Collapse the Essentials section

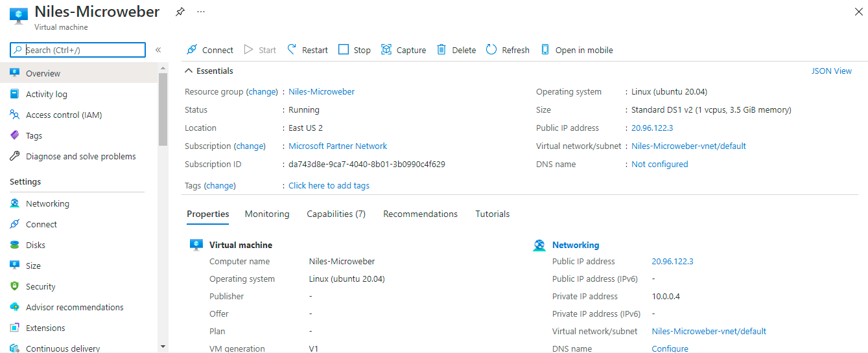[x=189, y=71]
